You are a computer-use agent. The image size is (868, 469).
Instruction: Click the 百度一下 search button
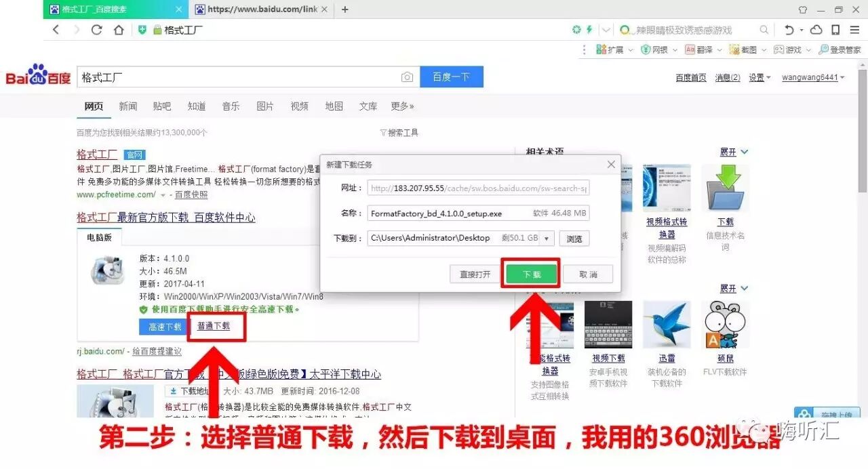coord(452,77)
